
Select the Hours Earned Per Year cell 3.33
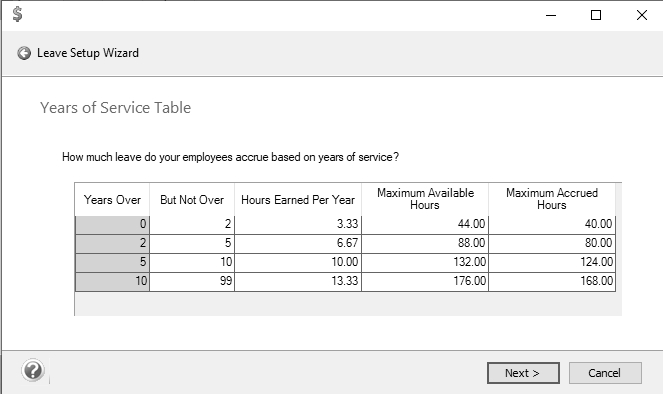click(298, 224)
